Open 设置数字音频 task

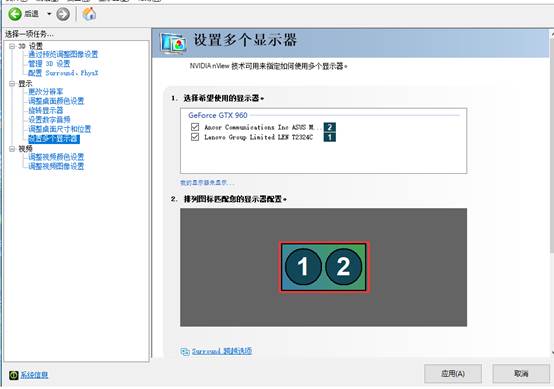pyautogui.click(x=49, y=119)
